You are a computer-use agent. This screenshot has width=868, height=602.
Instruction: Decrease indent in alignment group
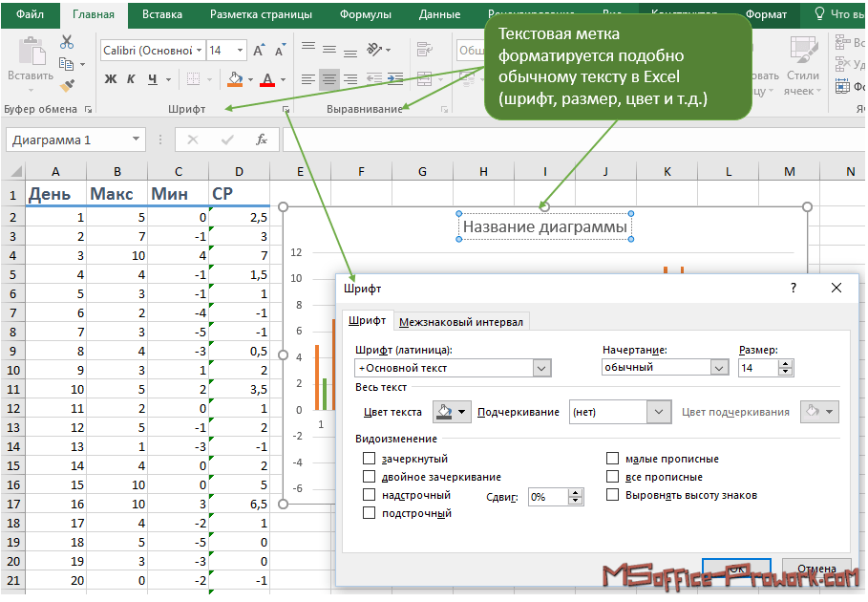click(x=374, y=78)
